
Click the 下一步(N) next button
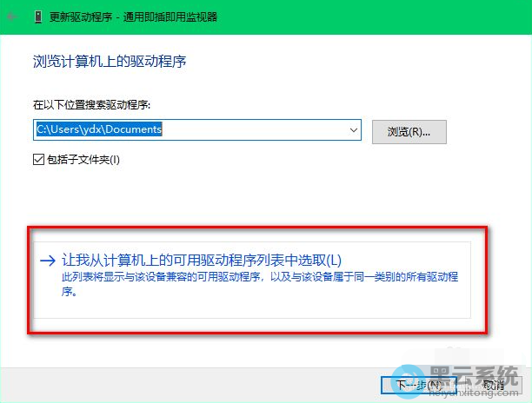click(x=412, y=384)
